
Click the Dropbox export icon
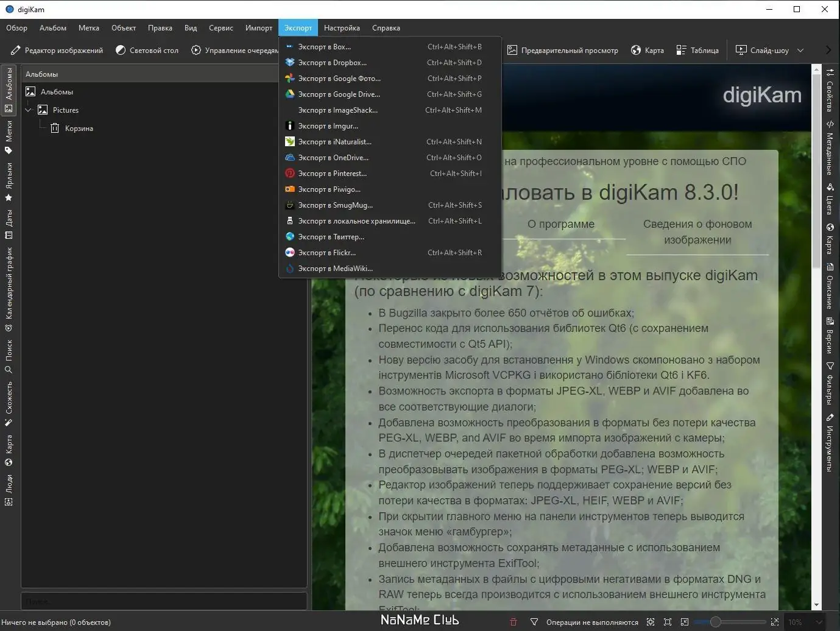(290, 62)
